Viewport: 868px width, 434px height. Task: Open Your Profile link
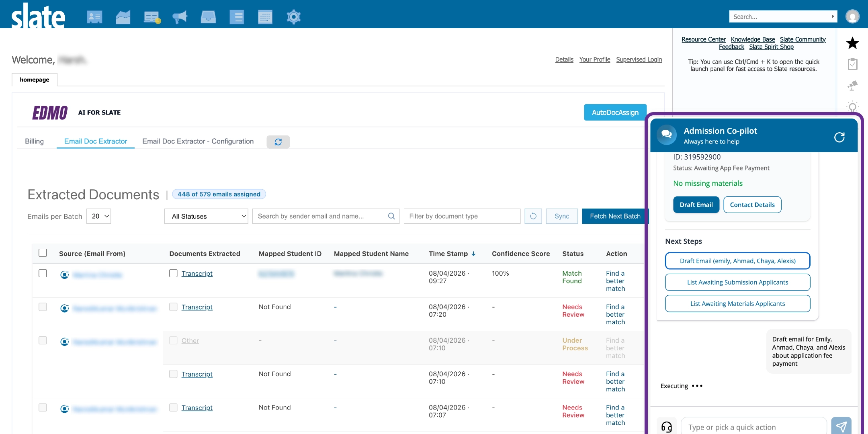point(594,59)
